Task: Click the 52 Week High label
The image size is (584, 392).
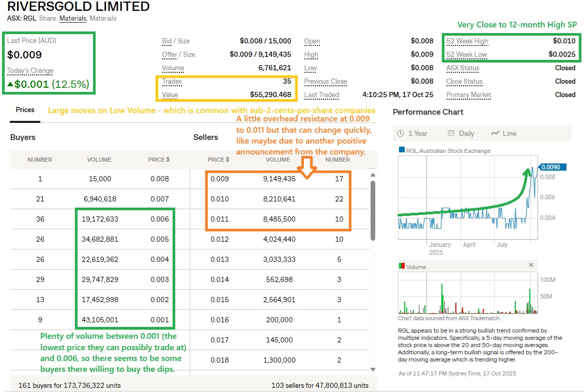Action: click(x=467, y=41)
